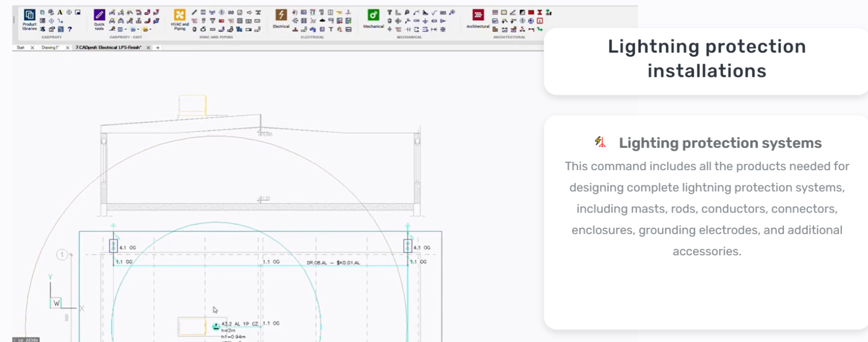Screen dimensions: 868x342
Task: Click the T symbol in Electrical panel
Action: click(331, 29)
